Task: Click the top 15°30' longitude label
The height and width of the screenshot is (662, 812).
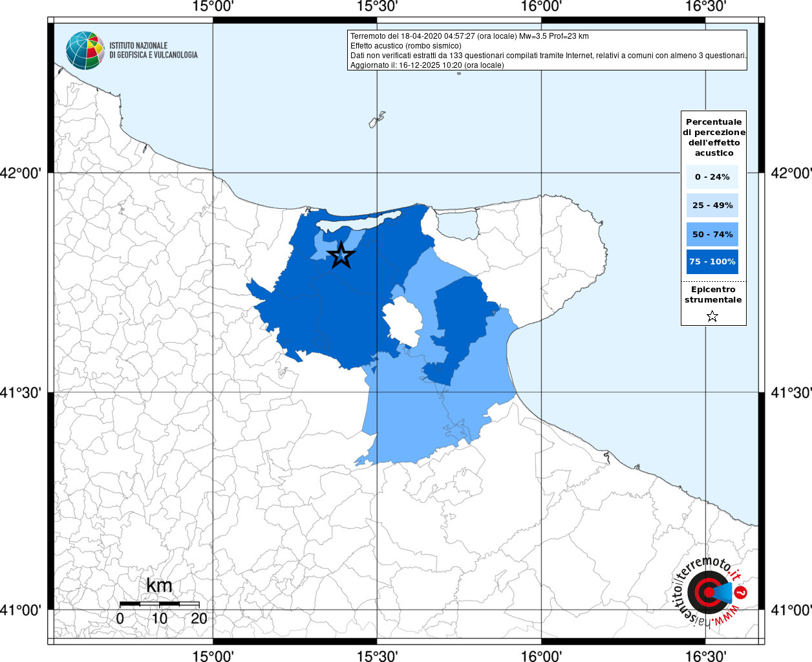Action: tap(377, 6)
